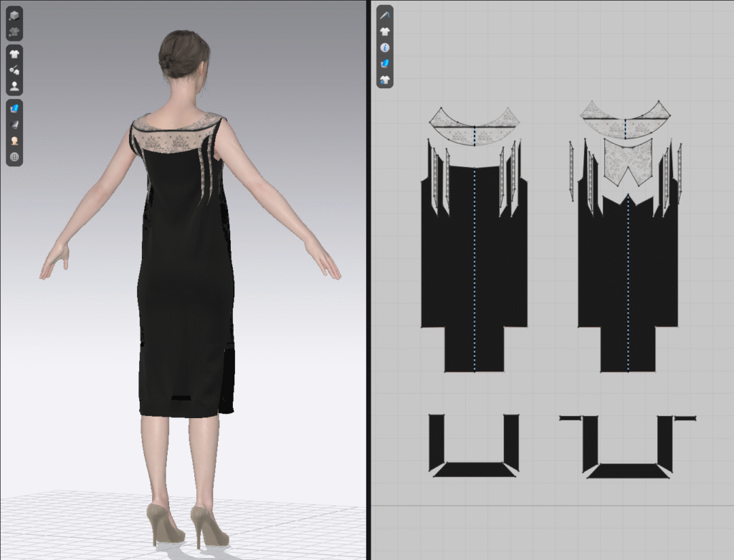Click the pin and pattern icon in 3D toolbar
734x560 pixels.
pyautogui.click(x=14, y=70)
